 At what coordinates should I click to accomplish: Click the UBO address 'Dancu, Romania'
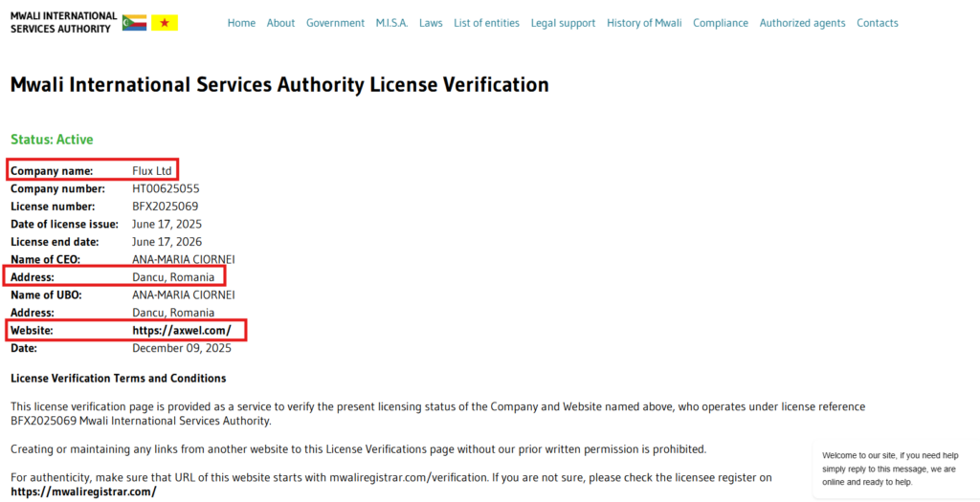[x=173, y=312]
